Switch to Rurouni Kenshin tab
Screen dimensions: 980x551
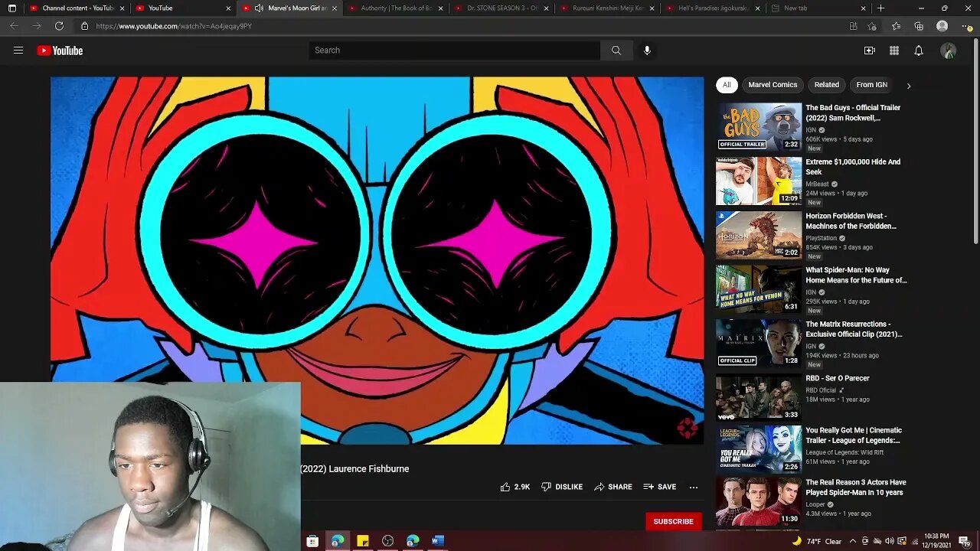(606, 8)
